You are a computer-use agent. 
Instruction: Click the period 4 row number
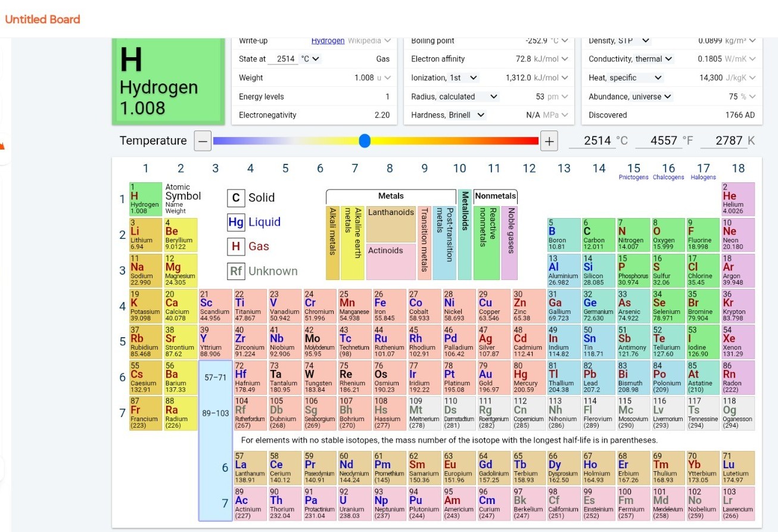click(123, 306)
